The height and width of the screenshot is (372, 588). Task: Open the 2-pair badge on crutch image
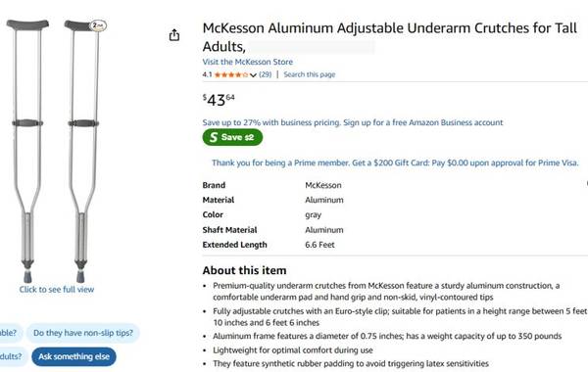[98, 25]
